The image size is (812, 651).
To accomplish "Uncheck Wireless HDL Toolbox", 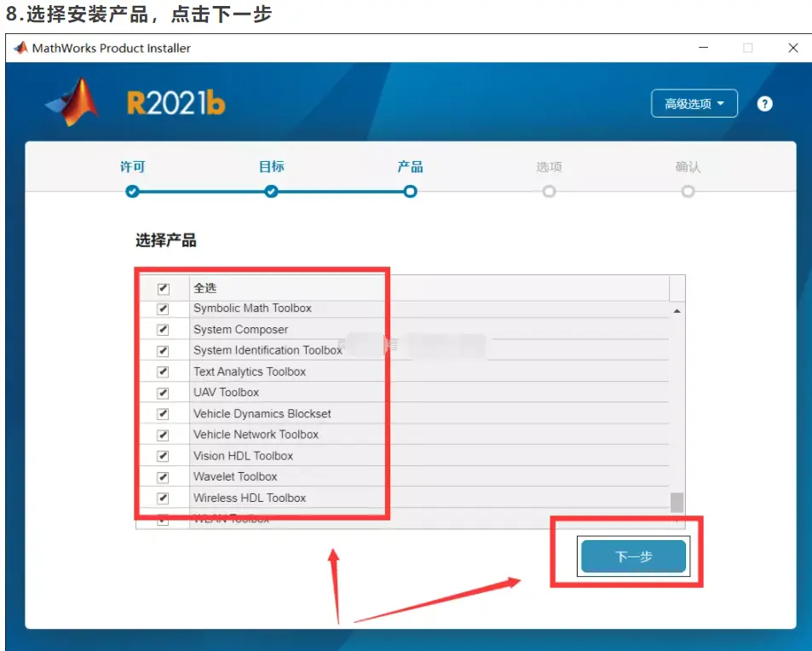I will 163,498.
